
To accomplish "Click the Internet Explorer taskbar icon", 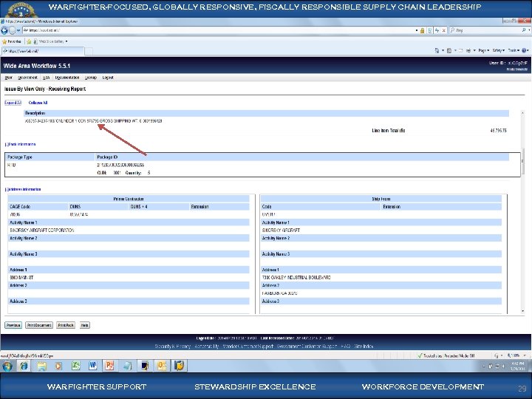I will [24, 366].
